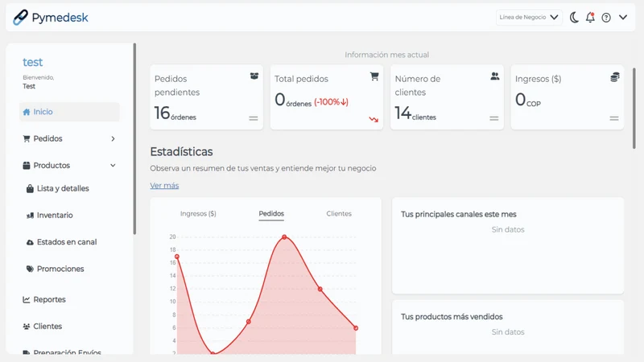Image resolution: width=644 pixels, height=362 pixels.
Task: Click the -100% change indicator
Action: (x=331, y=102)
